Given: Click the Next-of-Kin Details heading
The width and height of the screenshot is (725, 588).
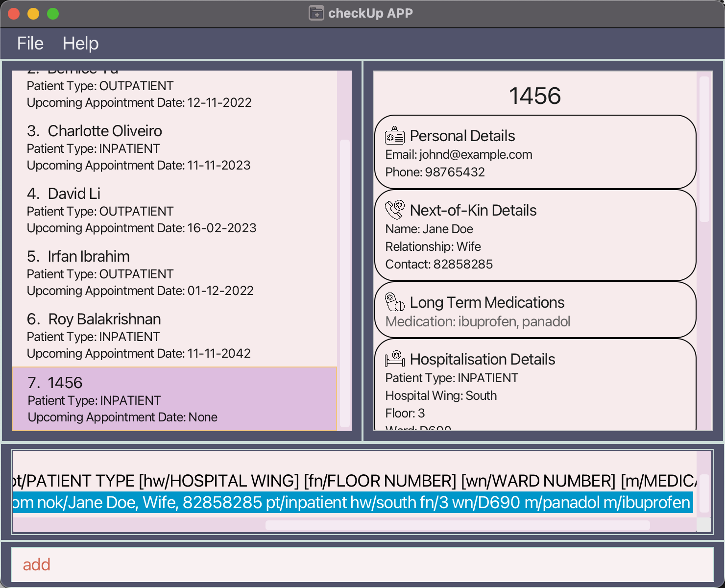Looking at the screenshot, I should click(x=473, y=210).
